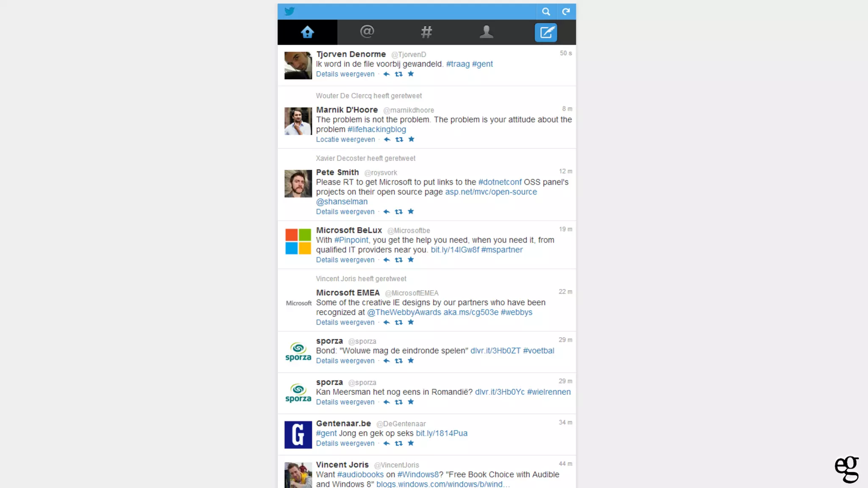Open the # discover tab
868x488 pixels.
tap(426, 32)
